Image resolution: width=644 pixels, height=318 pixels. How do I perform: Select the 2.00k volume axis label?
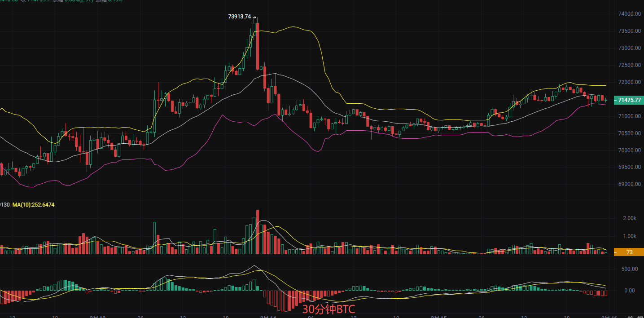pyautogui.click(x=629, y=218)
